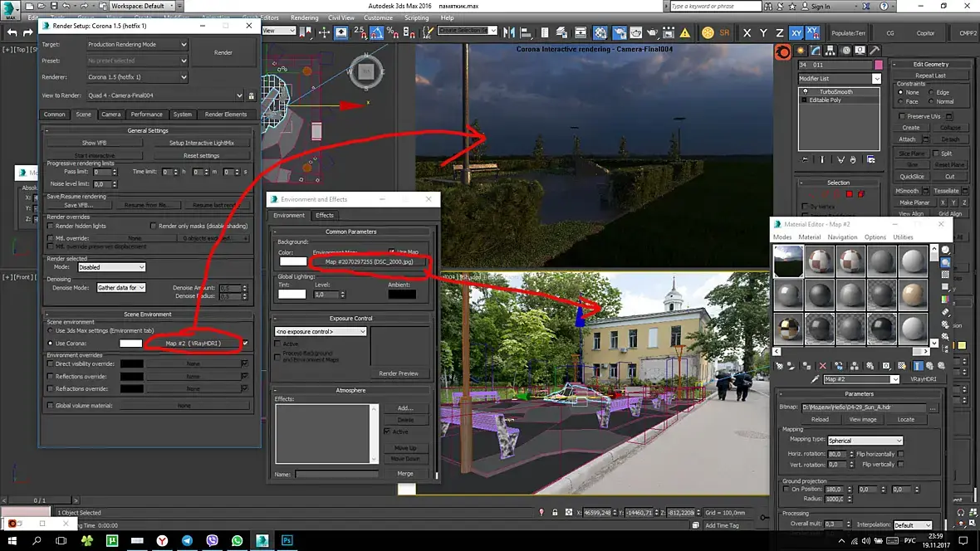Open Render selected Mode dropdown
Image resolution: width=980 pixels, height=551 pixels.
pos(111,266)
